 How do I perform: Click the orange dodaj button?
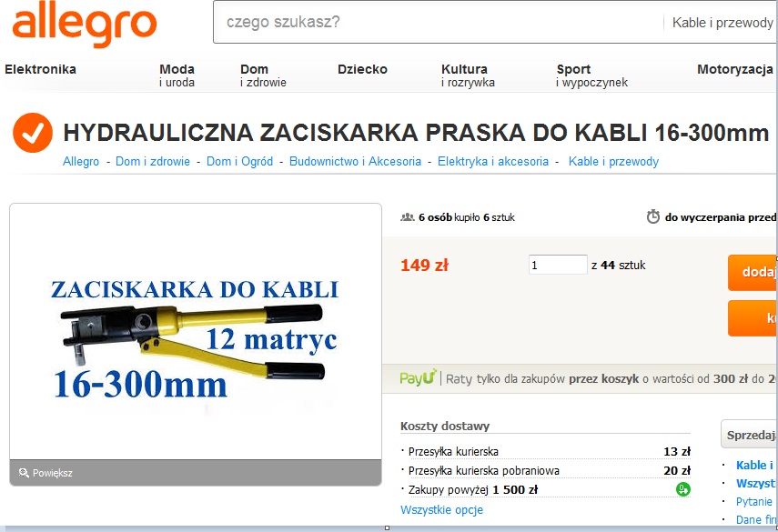tap(753, 272)
